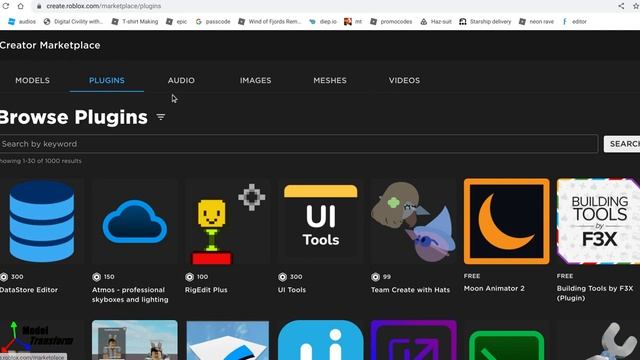Open the green terminal plugin icon
This screenshot has height=360, width=640.
click(x=507, y=345)
